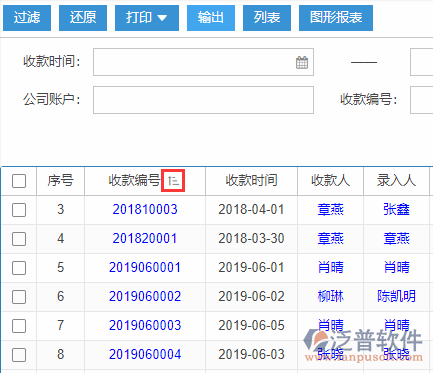Click the 收款编号 column header text
433x373 pixels.
pyautogui.click(x=134, y=181)
